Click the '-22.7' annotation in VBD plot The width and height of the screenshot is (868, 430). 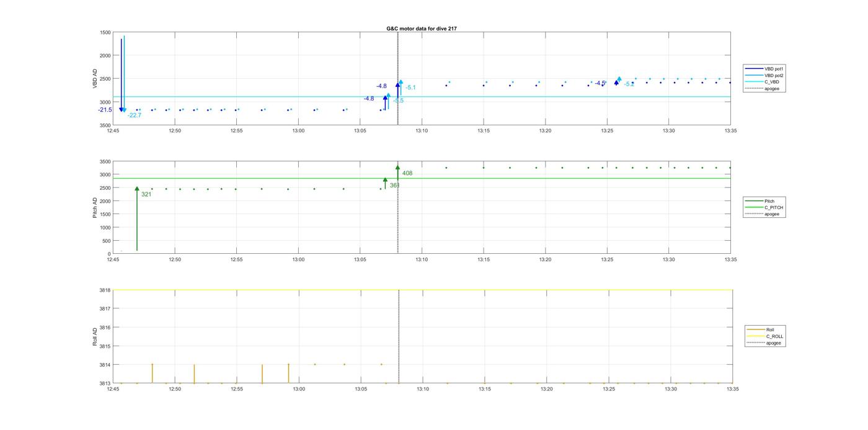click(x=135, y=115)
